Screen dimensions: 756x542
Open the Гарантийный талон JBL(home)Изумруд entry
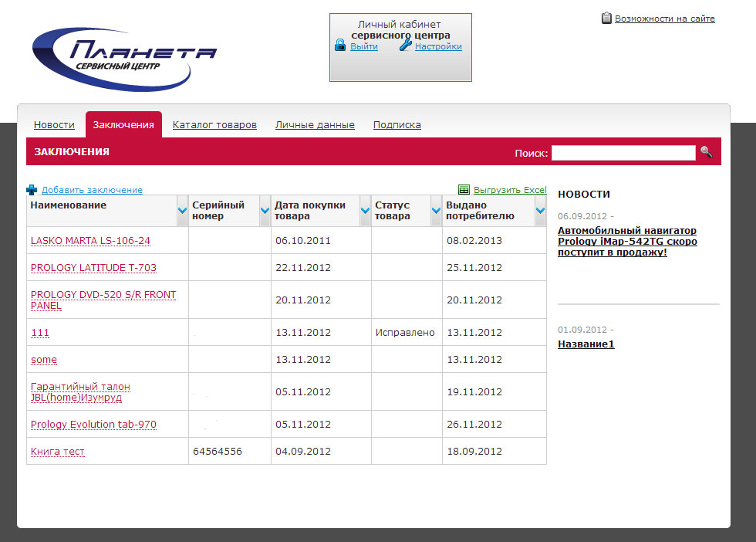(x=80, y=392)
